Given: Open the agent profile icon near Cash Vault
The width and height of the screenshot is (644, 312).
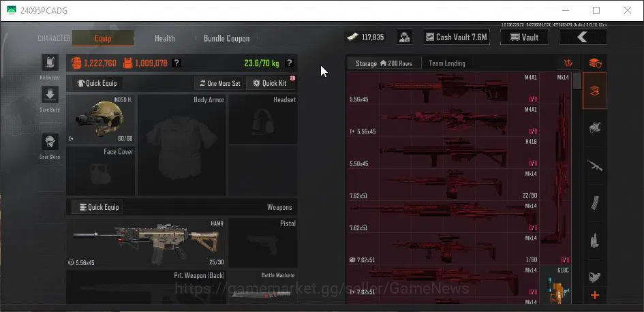Looking at the screenshot, I should 405,37.
